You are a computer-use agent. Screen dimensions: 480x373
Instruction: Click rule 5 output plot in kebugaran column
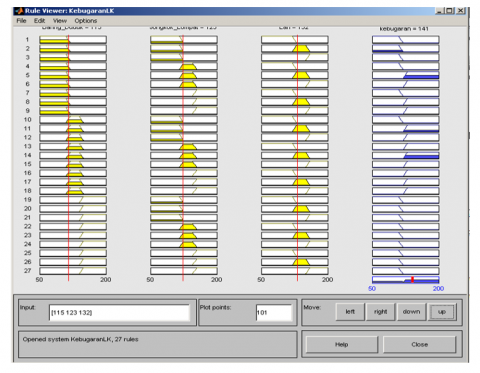(406, 75)
